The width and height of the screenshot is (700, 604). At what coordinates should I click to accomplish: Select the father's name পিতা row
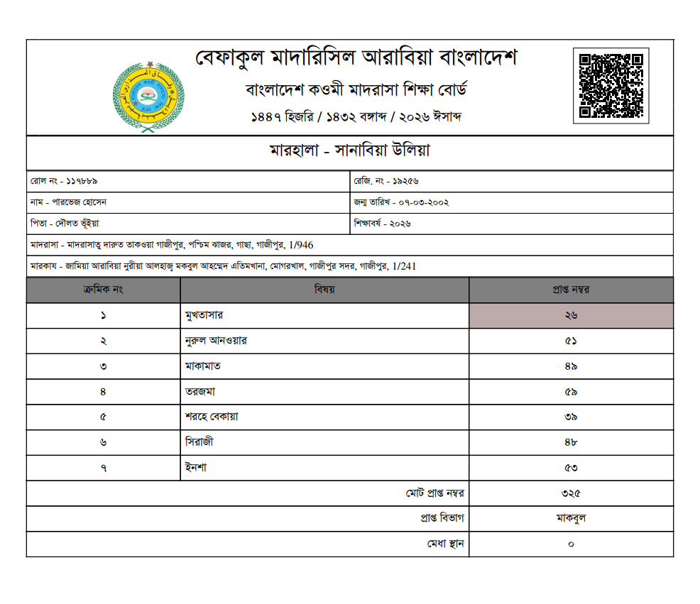click(x=65, y=224)
